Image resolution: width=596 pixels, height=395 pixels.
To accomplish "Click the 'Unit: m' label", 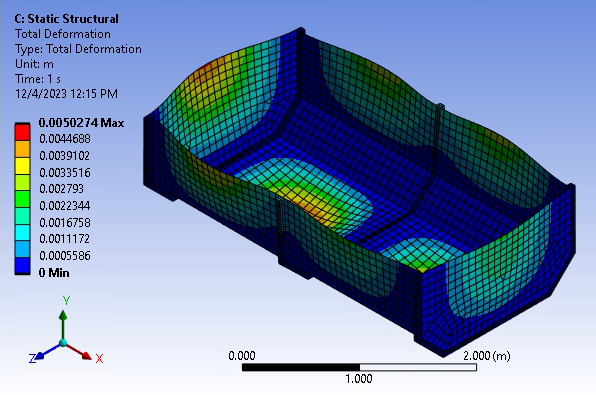I will pyautogui.click(x=34, y=64).
